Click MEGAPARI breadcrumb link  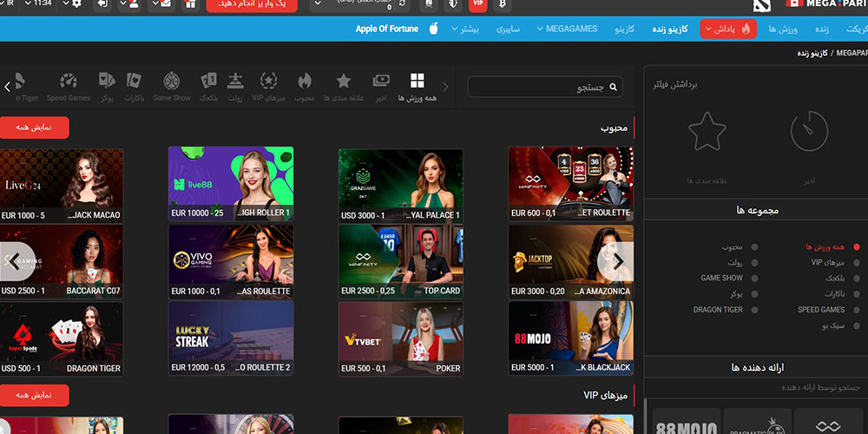(852, 53)
